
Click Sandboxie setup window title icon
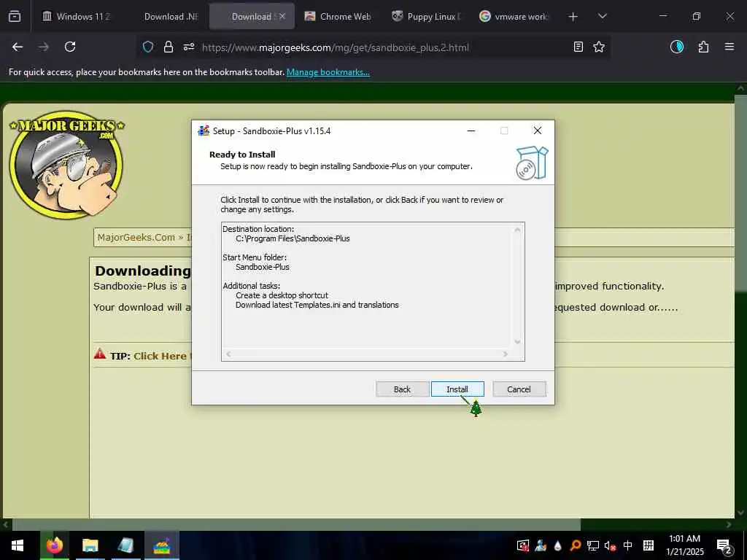pyautogui.click(x=204, y=131)
